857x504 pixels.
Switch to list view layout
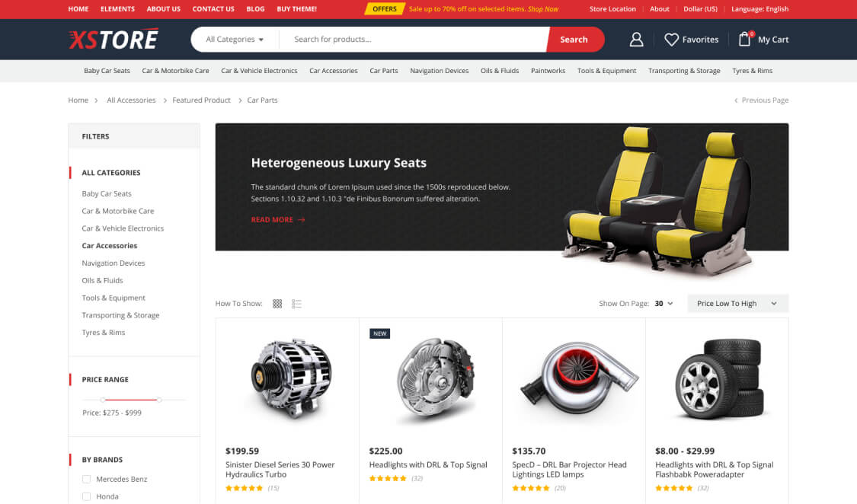(296, 304)
